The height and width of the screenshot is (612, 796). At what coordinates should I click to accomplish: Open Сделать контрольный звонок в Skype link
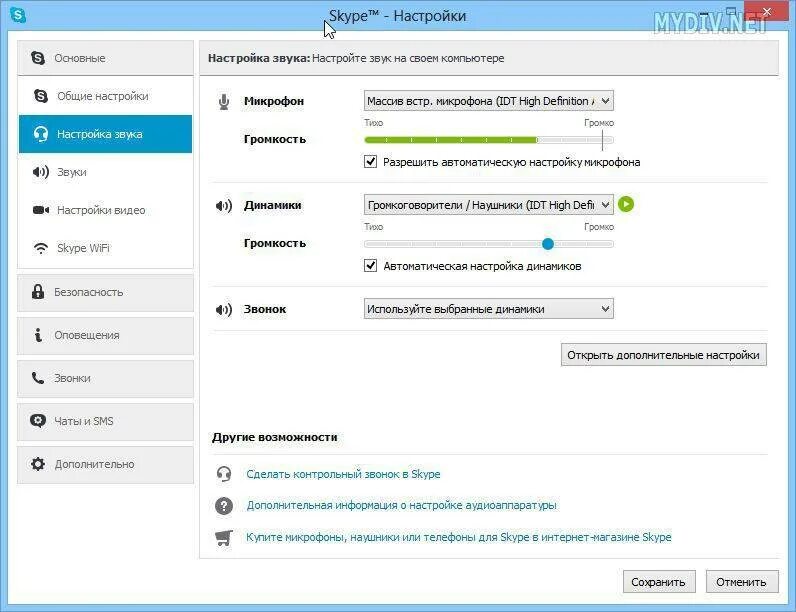click(x=343, y=474)
